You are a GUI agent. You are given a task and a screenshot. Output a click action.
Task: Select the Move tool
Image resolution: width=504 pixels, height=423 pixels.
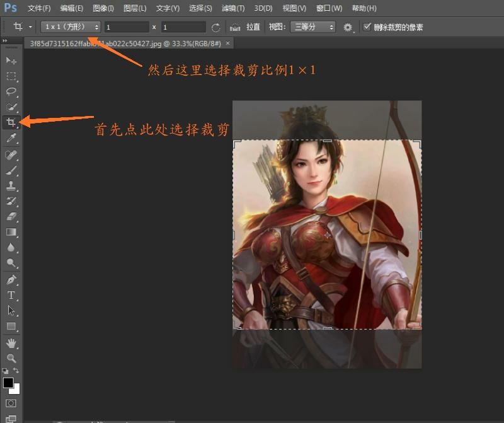click(11, 60)
